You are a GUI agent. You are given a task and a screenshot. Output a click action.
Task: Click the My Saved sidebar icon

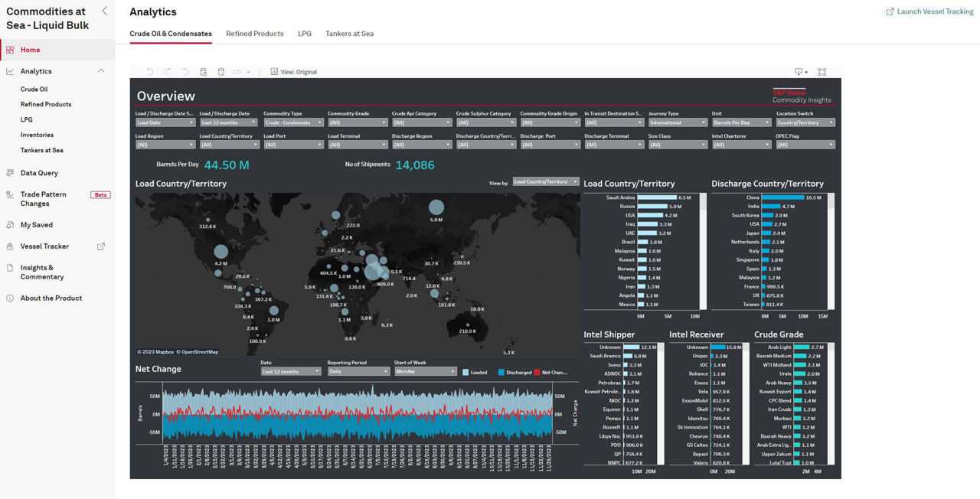coord(10,225)
